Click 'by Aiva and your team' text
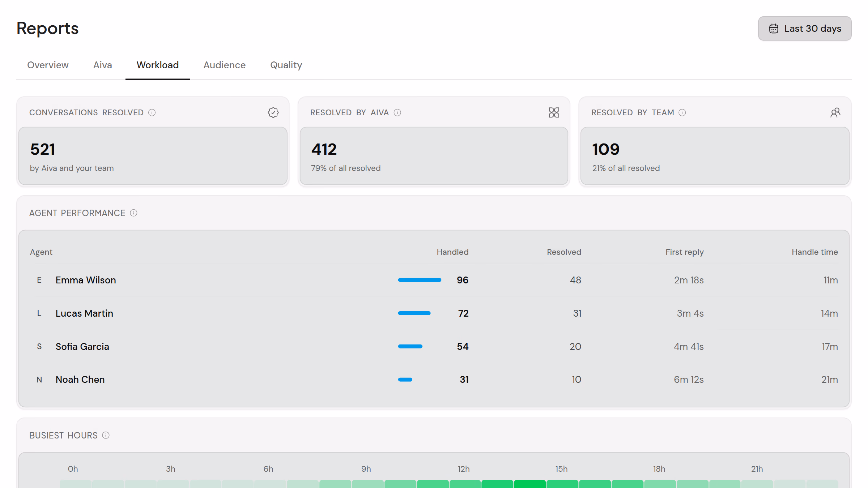This screenshot has height=488, width=868. (x=72, y=168)
